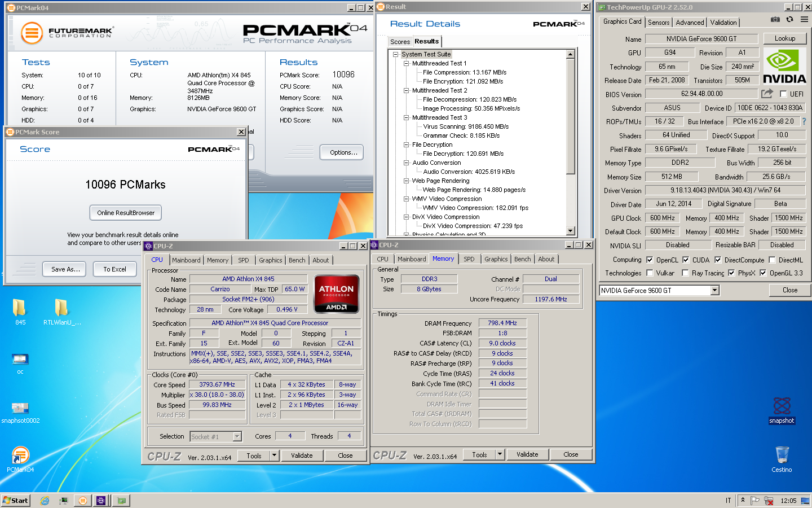Click Result tree scrollbar up arrow
The height and width of the screenshot is (508, 812).
pyautogui.click(x=571, y=54)
